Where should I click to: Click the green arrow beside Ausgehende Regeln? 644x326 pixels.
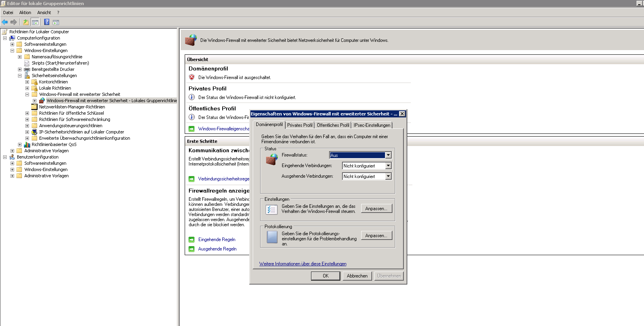[192, 249]
